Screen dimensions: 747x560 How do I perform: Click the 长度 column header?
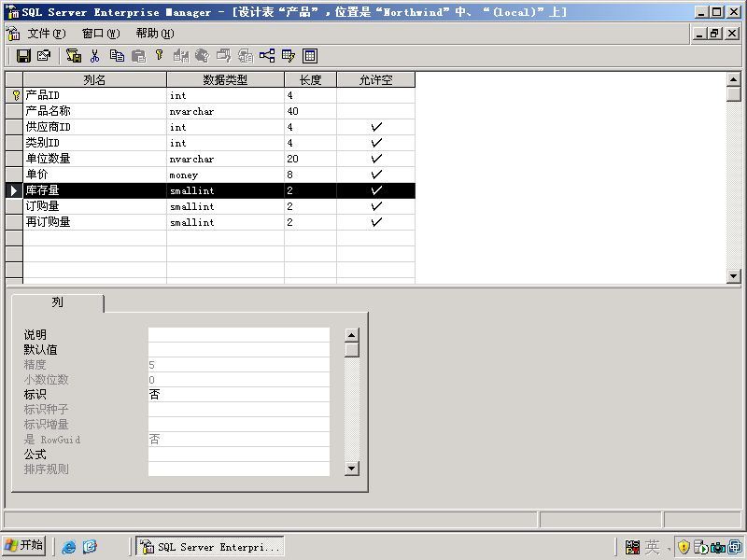[310, 79]
